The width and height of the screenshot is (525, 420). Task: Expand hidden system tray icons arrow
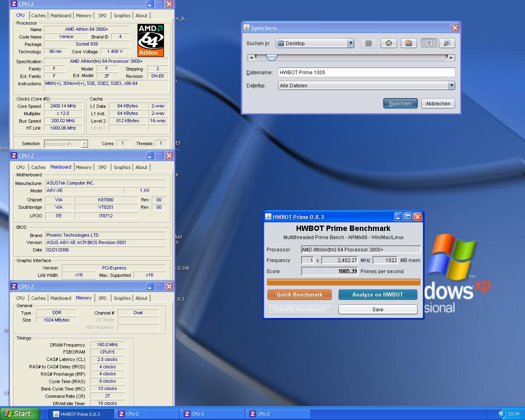[501, 414]
